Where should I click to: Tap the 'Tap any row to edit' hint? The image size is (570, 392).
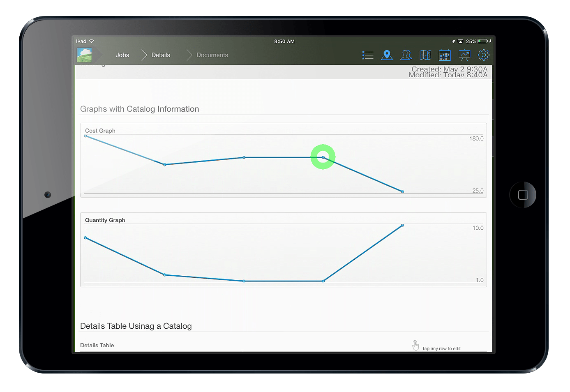click(x=441, y=348)
